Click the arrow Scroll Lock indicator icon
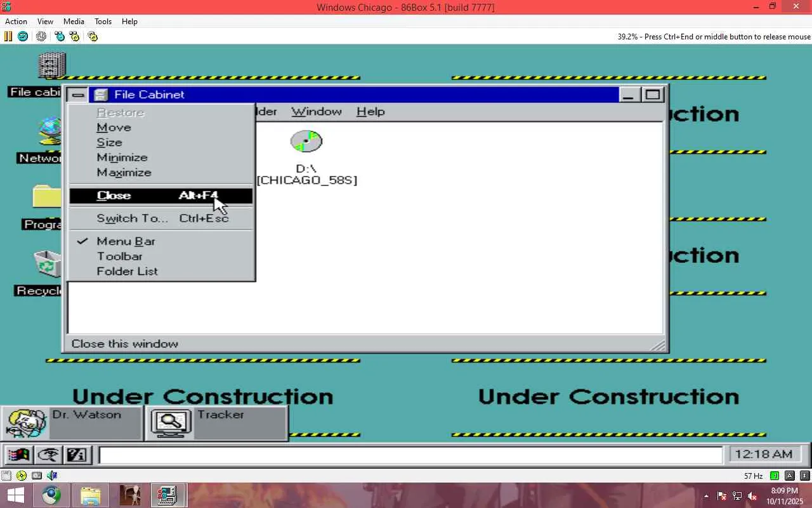812x508 pixels. (x=805, y=476)
